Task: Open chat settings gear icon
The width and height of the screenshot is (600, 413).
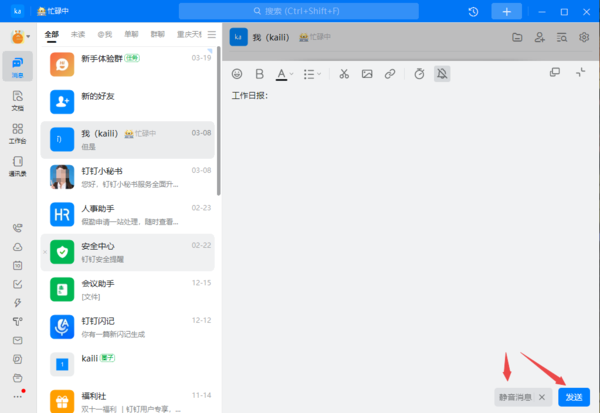Action: coord(584,37)
